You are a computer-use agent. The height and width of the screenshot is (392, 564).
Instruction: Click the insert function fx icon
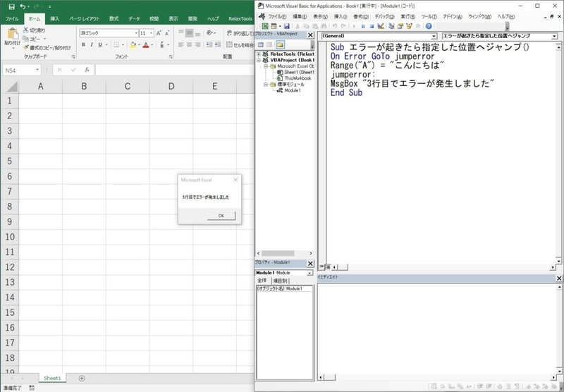click(87, 70)
